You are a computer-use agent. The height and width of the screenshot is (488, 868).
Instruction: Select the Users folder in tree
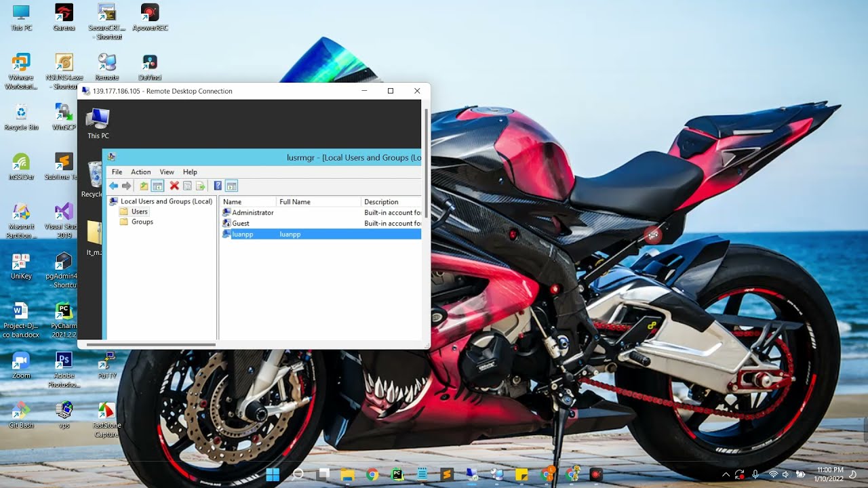click(134, 211)
